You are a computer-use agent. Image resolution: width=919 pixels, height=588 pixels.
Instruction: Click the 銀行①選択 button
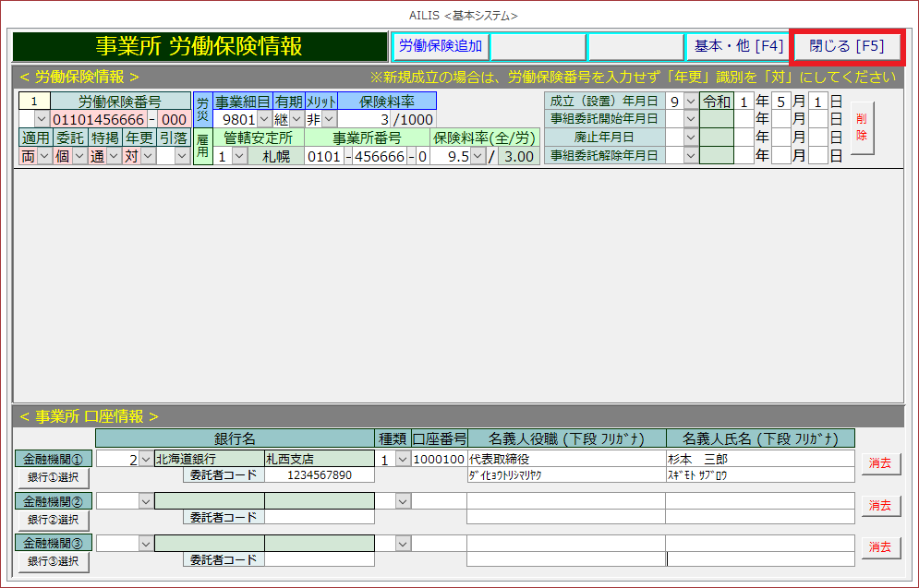tap(53, 476)
